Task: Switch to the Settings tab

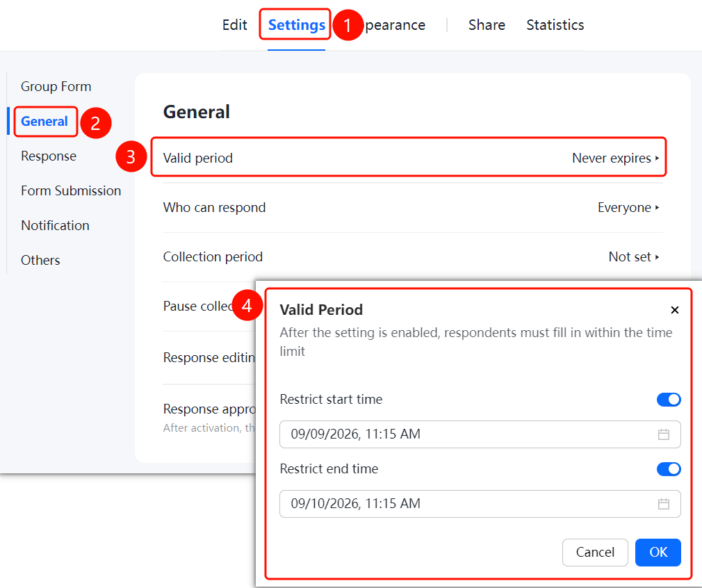Action: coord(296,24)
